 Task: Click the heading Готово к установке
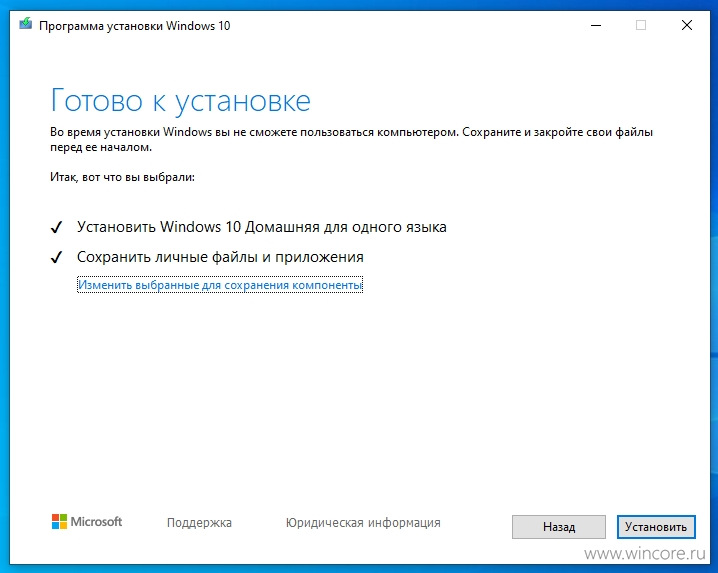[180, 101]
